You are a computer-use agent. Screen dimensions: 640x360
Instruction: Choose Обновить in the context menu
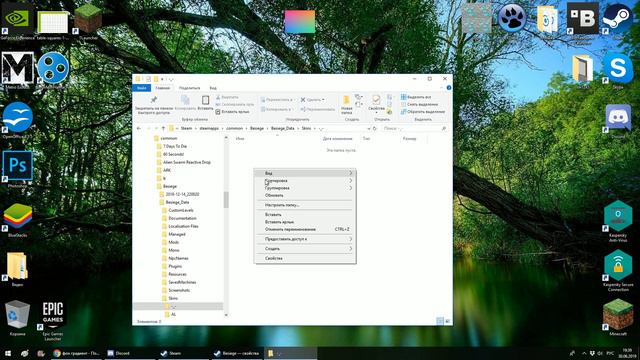pos(305,196)
